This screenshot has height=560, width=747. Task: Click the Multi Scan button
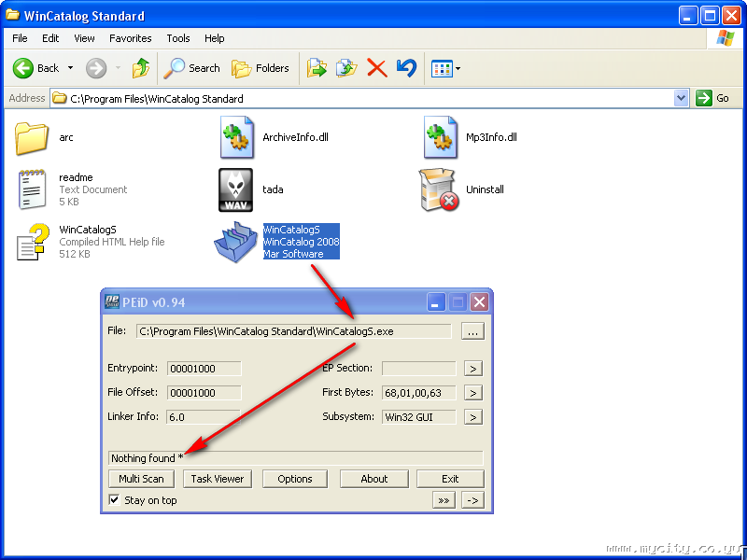point(141,479)
